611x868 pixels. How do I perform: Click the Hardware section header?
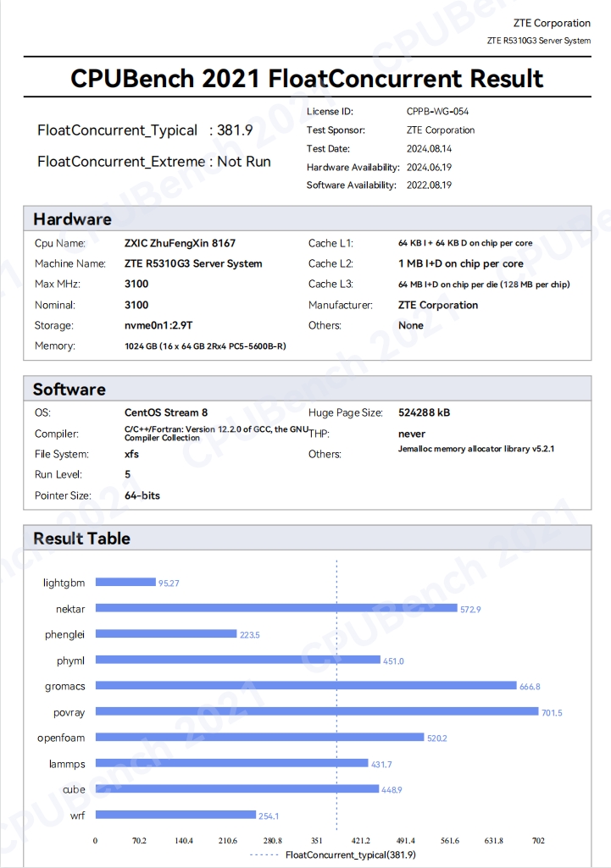pyautogui.click(x=307, y=218)
